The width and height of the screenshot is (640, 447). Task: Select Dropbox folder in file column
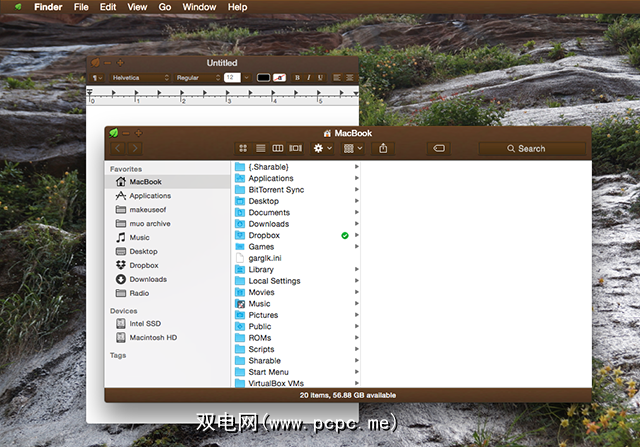point(296,235)
